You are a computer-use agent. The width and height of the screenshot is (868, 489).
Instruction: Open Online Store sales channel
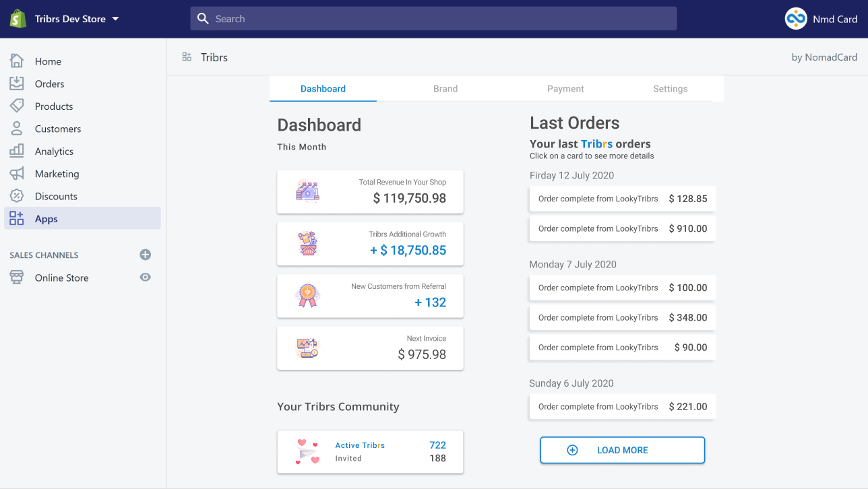click(61, 278)
